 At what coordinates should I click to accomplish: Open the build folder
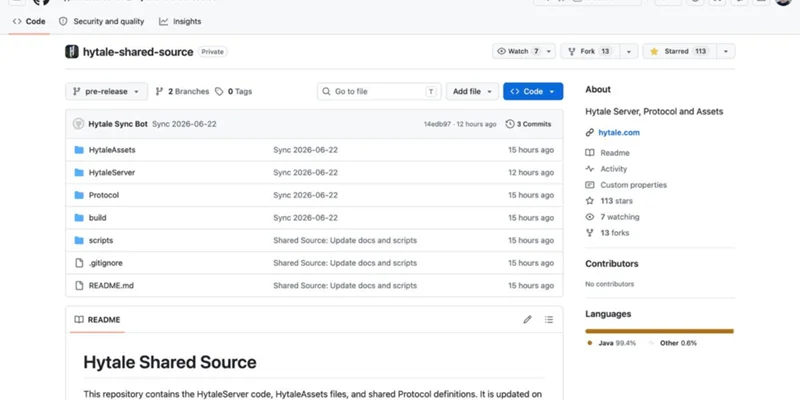click(97, 217)
